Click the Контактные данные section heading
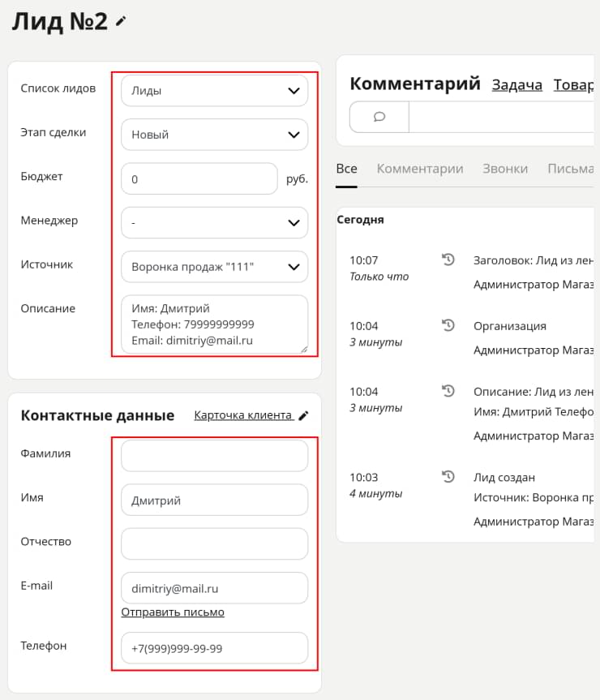 (97, 415)
